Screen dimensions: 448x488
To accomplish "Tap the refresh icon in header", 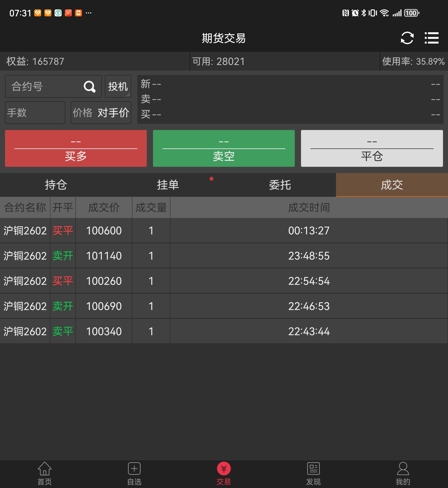I will [x=407, y=38].
